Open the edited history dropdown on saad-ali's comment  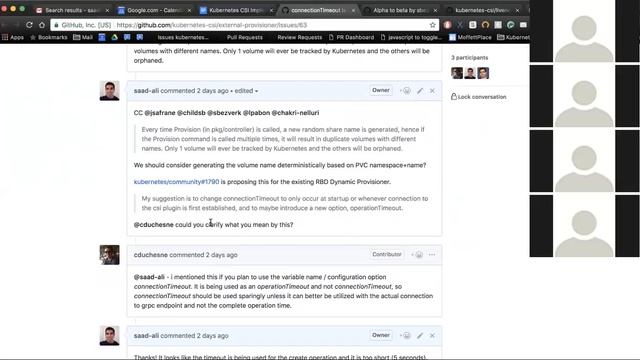246,91
